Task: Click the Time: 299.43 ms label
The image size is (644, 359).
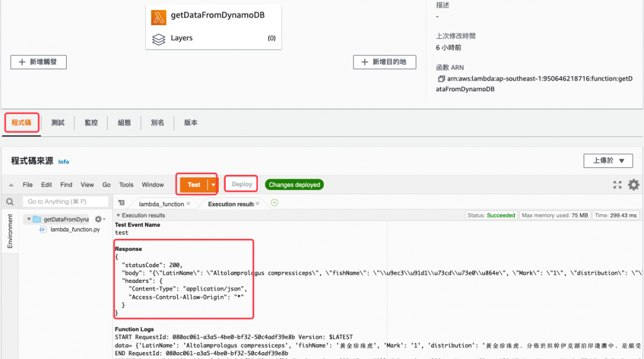Action: pyautogui.click(x=615, y=215)
